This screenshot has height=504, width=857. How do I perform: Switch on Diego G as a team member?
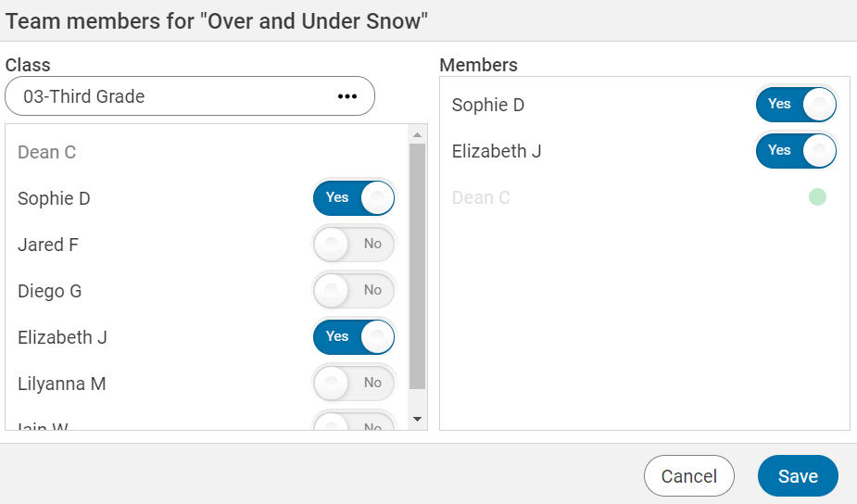click(354, 291)
